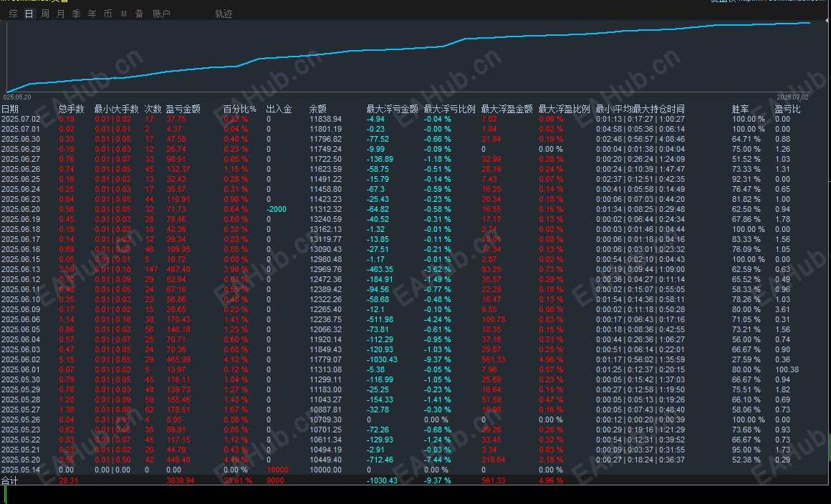Click balance value 11838.94

[325, 119]
